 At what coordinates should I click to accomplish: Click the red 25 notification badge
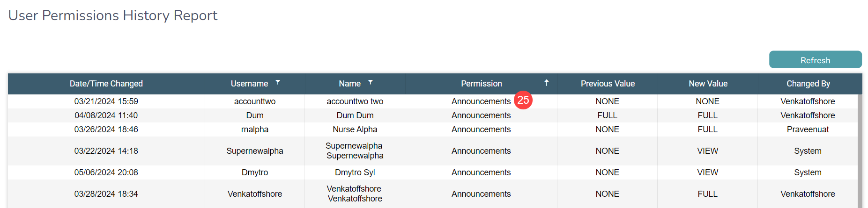523,100
